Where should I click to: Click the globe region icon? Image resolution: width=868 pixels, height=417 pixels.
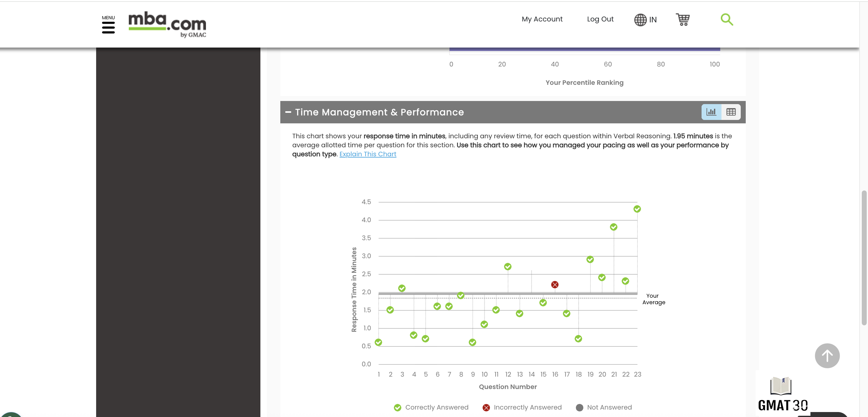(x=640, y=20)
